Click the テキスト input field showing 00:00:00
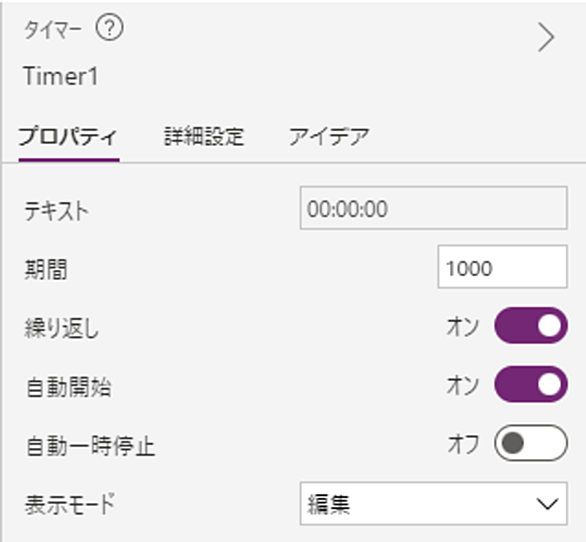Viewport: 586px width, 542px height. [x=434, y=208]
